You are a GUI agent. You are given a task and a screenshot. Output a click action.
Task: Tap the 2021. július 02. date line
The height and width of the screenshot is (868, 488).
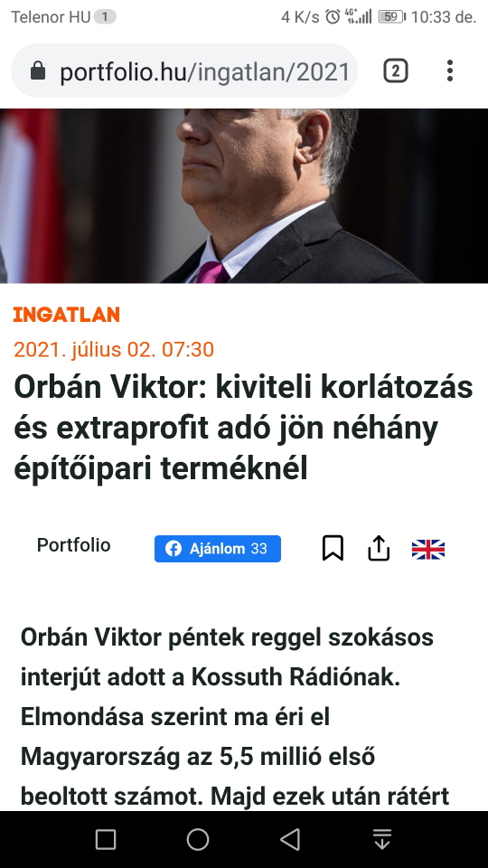click(x=114, y=349)
